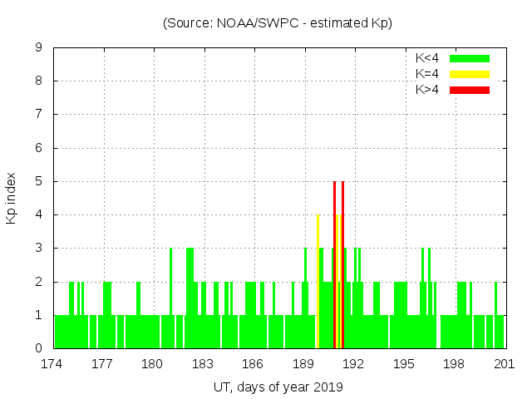Click the 'Kp index' y-axis label

pos(12,198)
